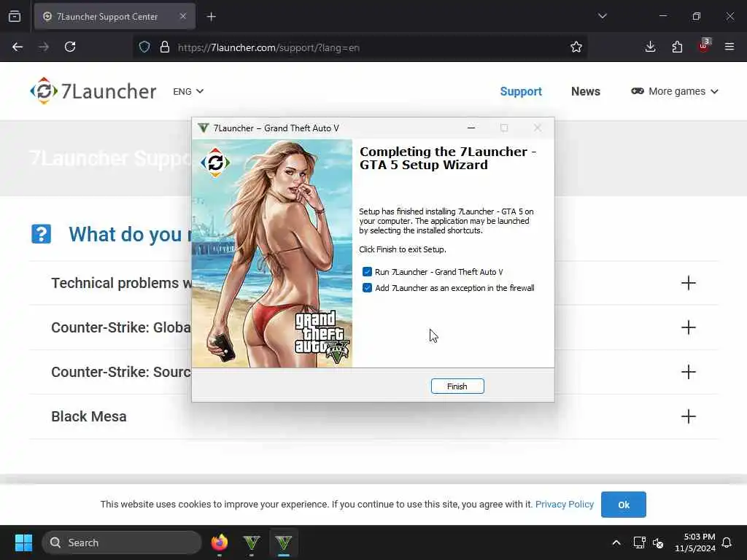747x560 pixels.
Task: Open the extensions puzzle icon
Action: click(677, 47)
